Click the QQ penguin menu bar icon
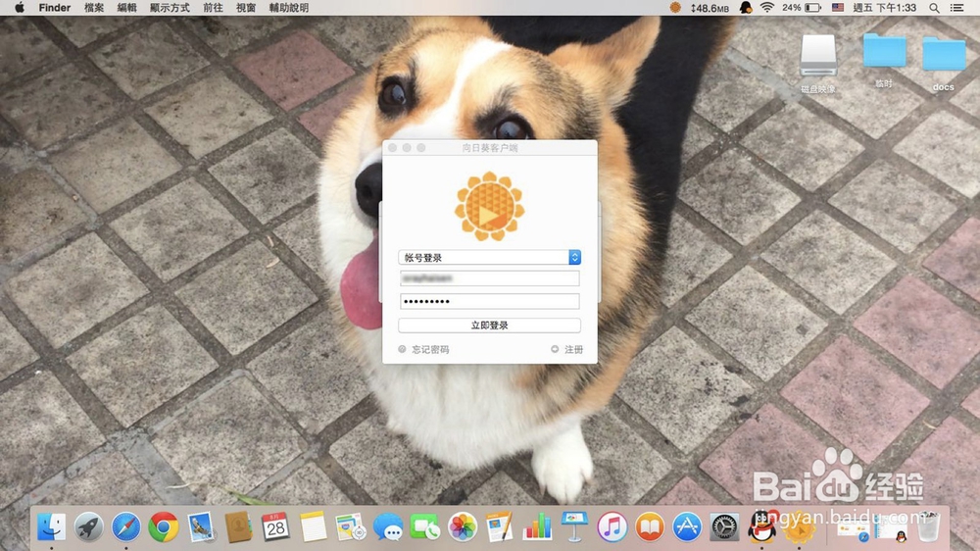The width and height of the screenshot is (980, 551). coord(746,8)
